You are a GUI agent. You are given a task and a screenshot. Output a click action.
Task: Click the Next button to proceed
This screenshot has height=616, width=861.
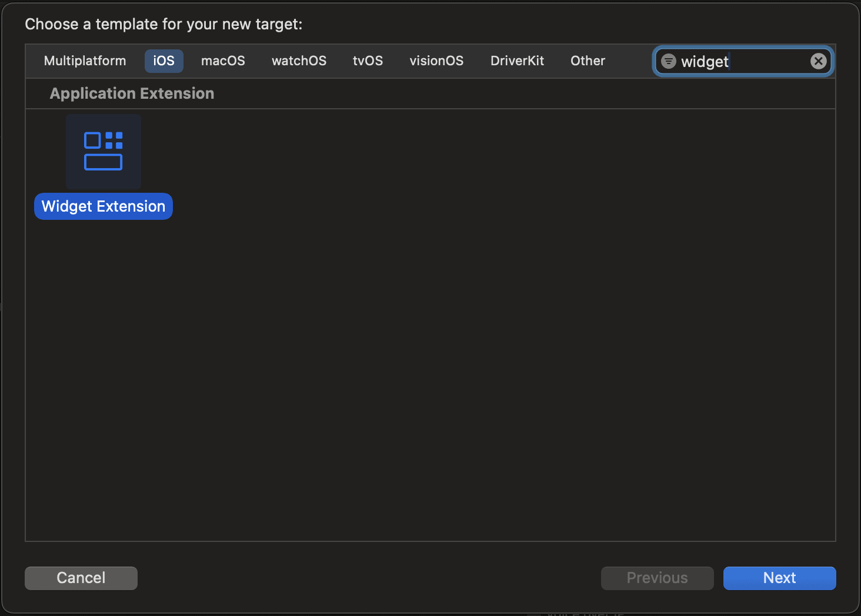(x=779, y=578)
